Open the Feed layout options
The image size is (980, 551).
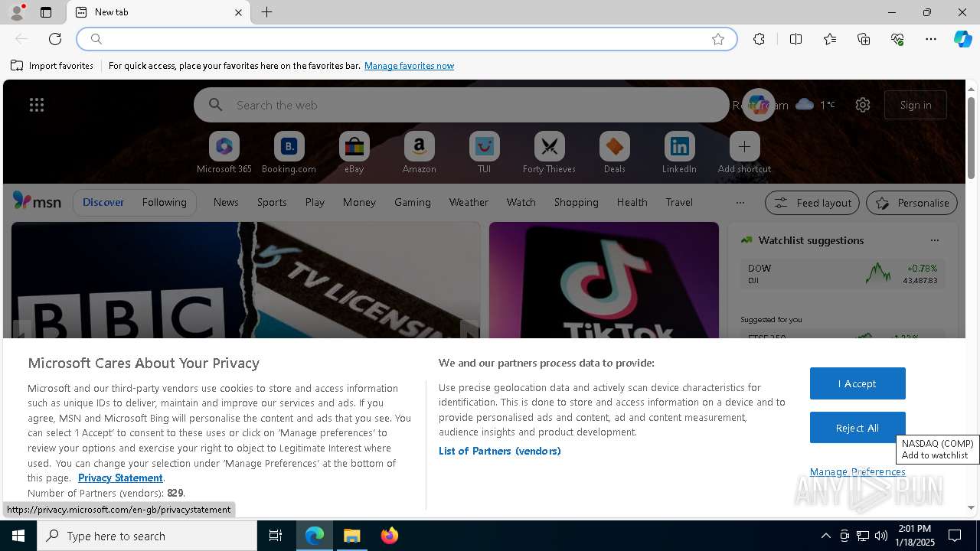coord(812,203)
